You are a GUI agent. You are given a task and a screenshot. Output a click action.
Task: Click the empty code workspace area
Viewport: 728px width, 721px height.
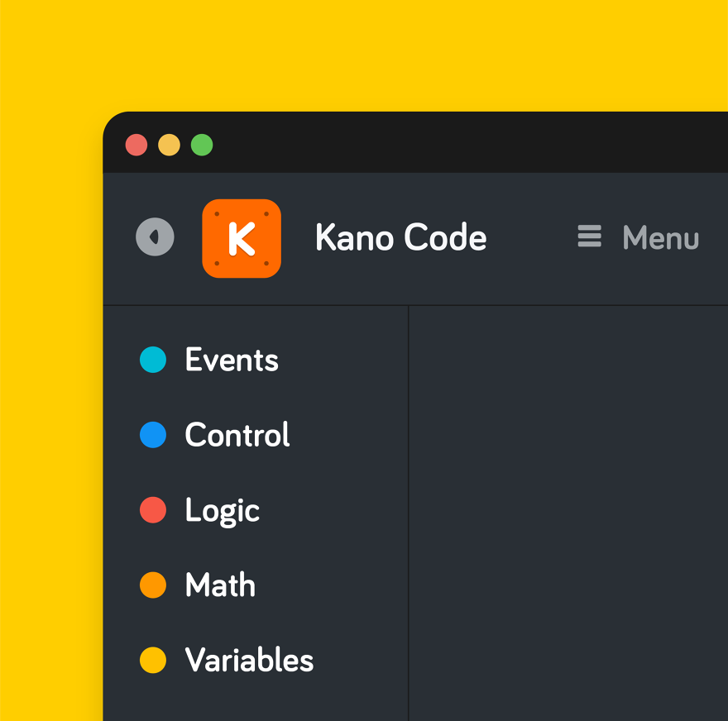tap(568, 513)
